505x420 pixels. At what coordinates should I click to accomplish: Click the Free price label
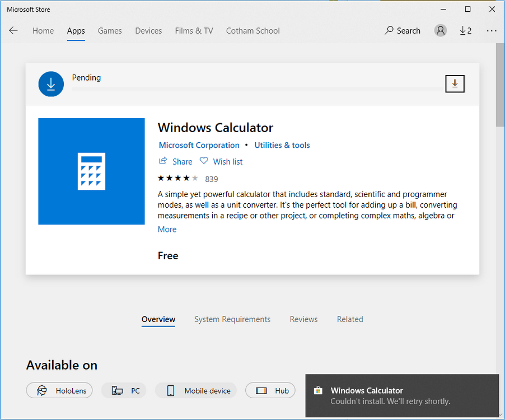pyautogui.click(x=168, y=256)
